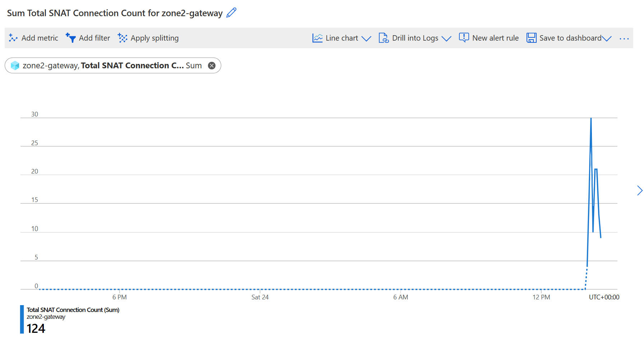Open the ellipsis more options menu
644x340 pixels.
pyautogui.click(x=624, y=38)
